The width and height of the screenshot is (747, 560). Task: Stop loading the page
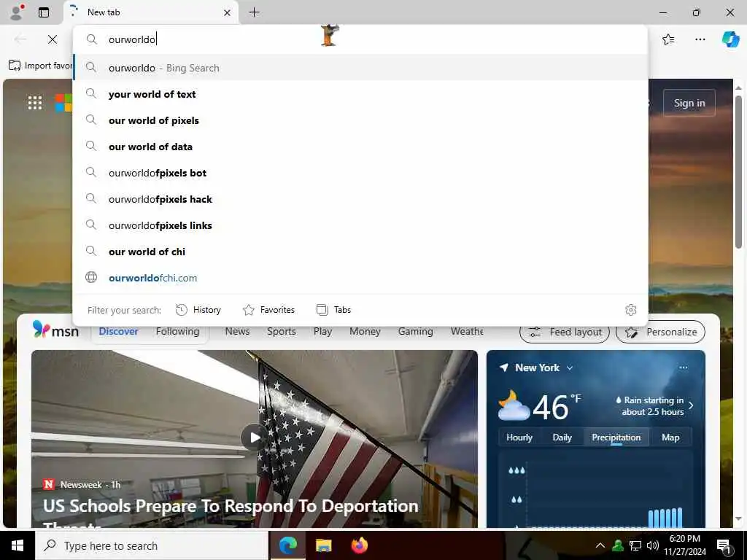tap(53, 39)
